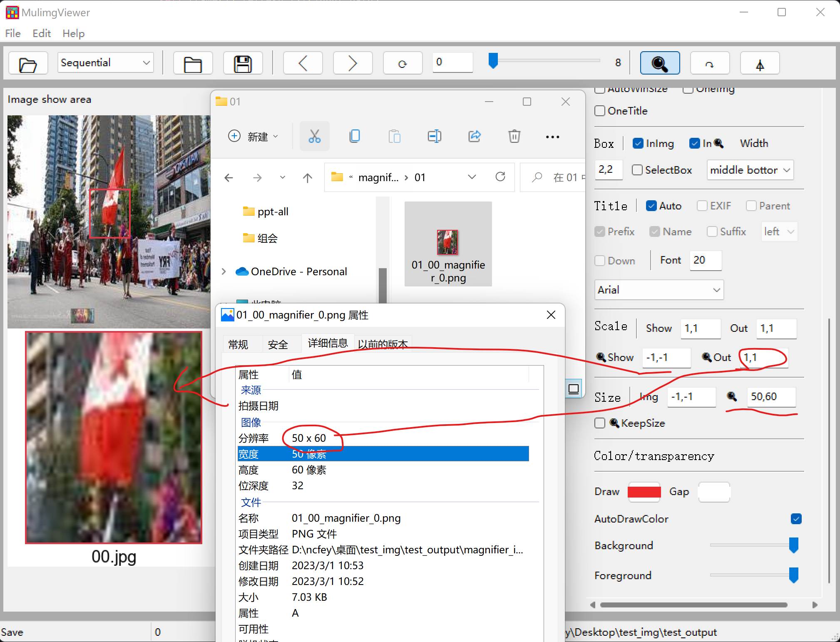This screenshot has height=642, width=840.
Task: Go to the next image
Action: (x=353, y=63)
